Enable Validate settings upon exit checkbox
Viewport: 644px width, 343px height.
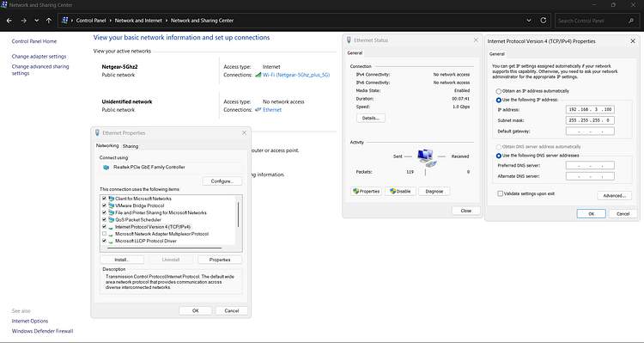[x=500, y=193]
